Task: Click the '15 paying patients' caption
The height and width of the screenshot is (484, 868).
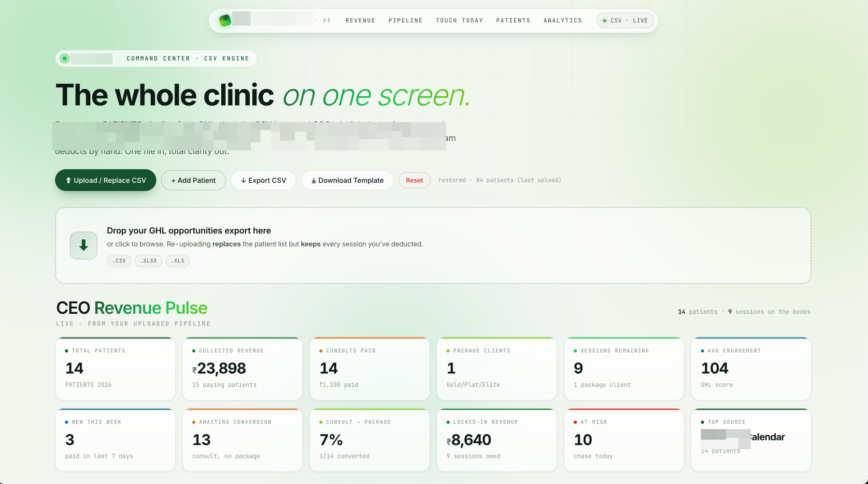Action: (x=224, y=385)
